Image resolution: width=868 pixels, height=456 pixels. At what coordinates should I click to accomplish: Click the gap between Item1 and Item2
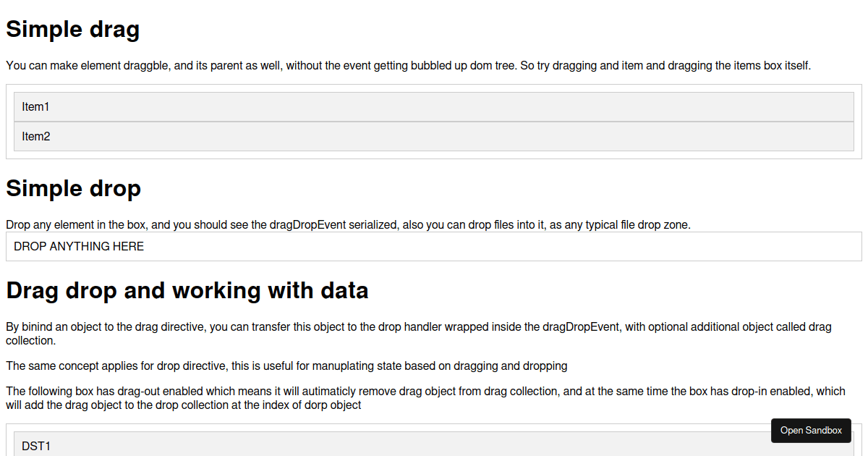[434, 122]
